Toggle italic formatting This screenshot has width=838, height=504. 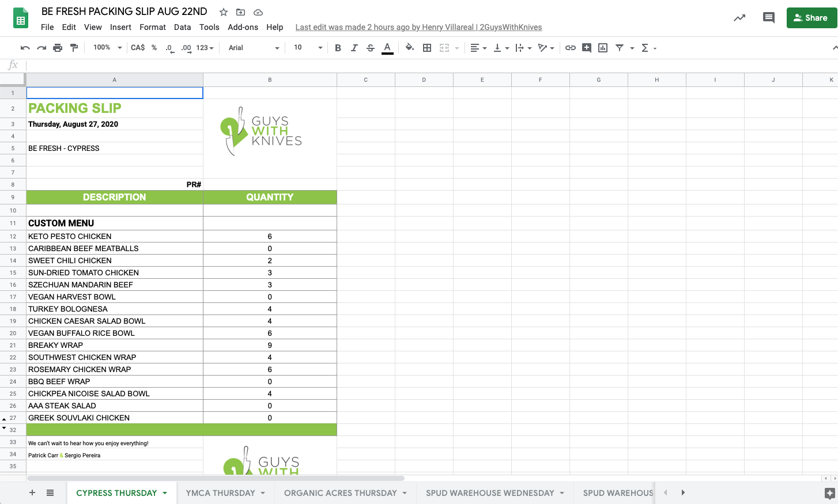click(x=354, y=48)
